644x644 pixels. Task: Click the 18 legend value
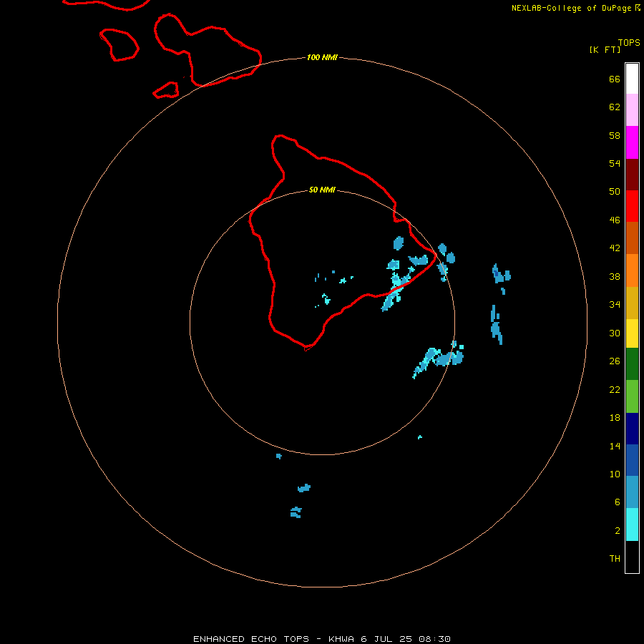615,418
